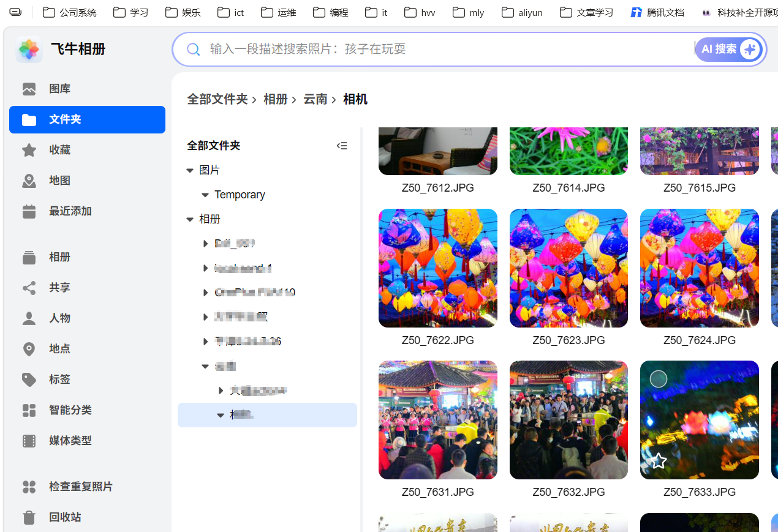This screenshot has height=532, width=778.
Task: Click the 飞牛相册 app logo
Action: (x=29, y=50)
